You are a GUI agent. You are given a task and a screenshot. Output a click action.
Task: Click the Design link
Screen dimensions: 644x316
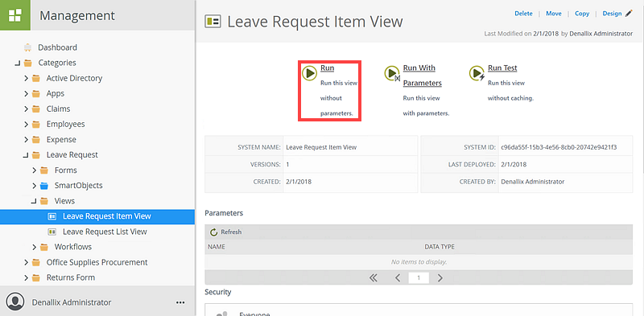[612, 14]
